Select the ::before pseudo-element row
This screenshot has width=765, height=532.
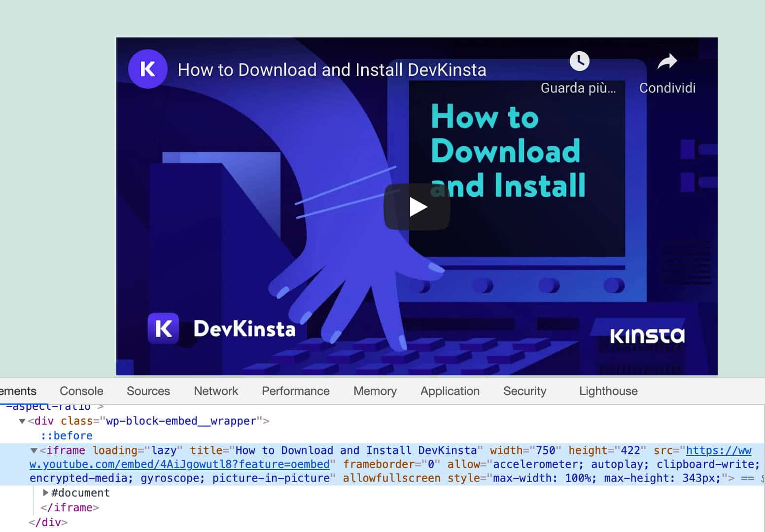pyautogui.click(x=67, y=436)
